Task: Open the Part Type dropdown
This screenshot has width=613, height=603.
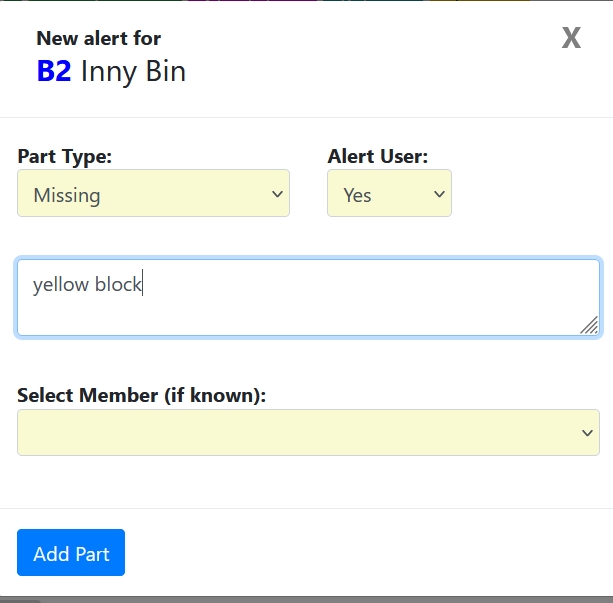Action: 153,194
